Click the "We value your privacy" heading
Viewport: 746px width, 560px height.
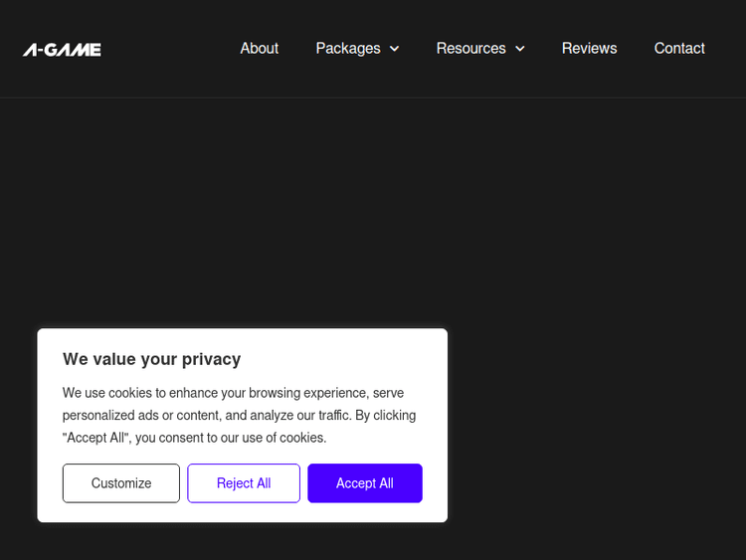151,359
